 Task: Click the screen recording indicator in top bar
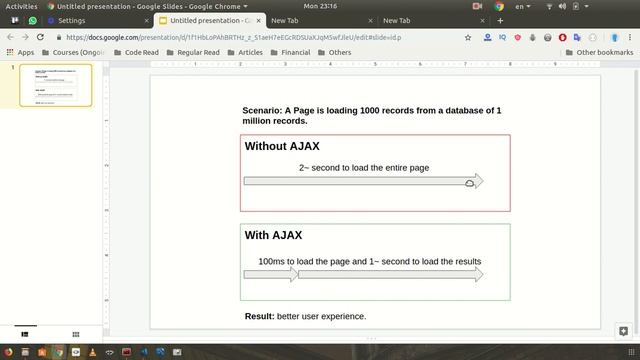[x=477, y=6]
